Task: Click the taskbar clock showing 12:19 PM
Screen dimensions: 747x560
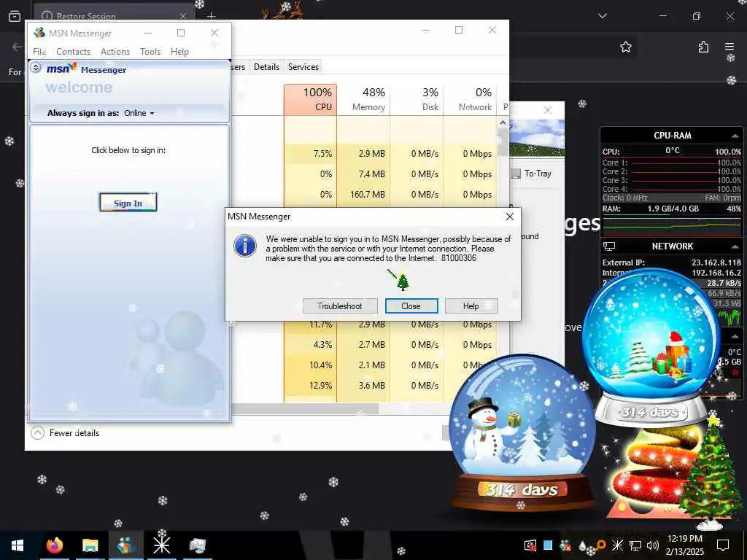Action: 685,545
